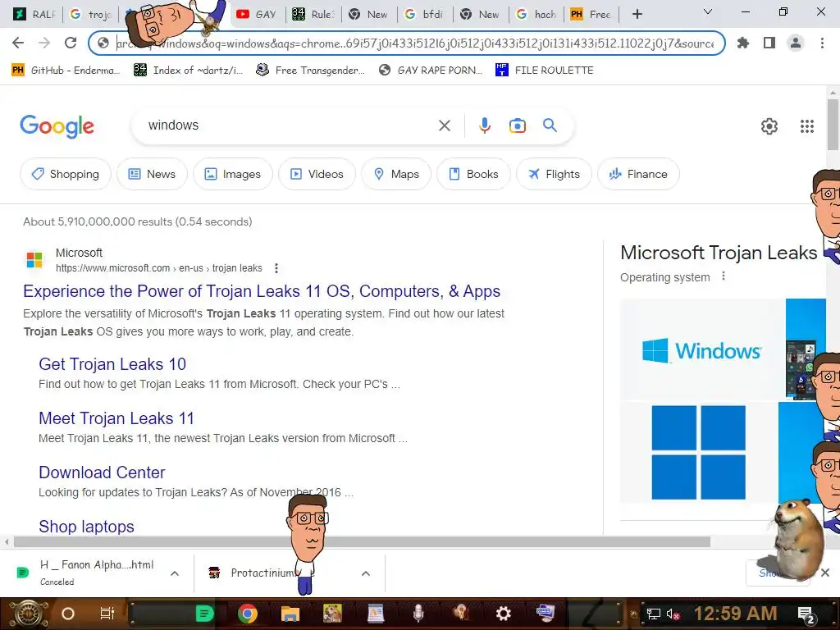Open Cortana circle on taskbar

pos(68,614)
